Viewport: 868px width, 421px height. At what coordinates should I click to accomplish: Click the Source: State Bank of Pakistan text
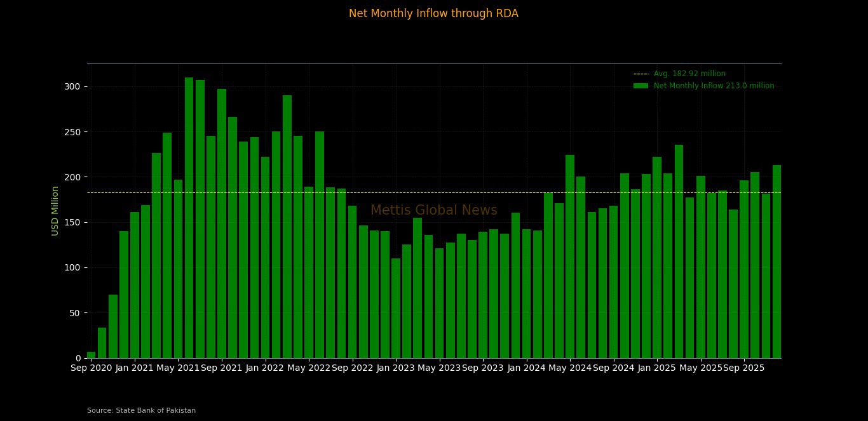click(x=141, y=410)
